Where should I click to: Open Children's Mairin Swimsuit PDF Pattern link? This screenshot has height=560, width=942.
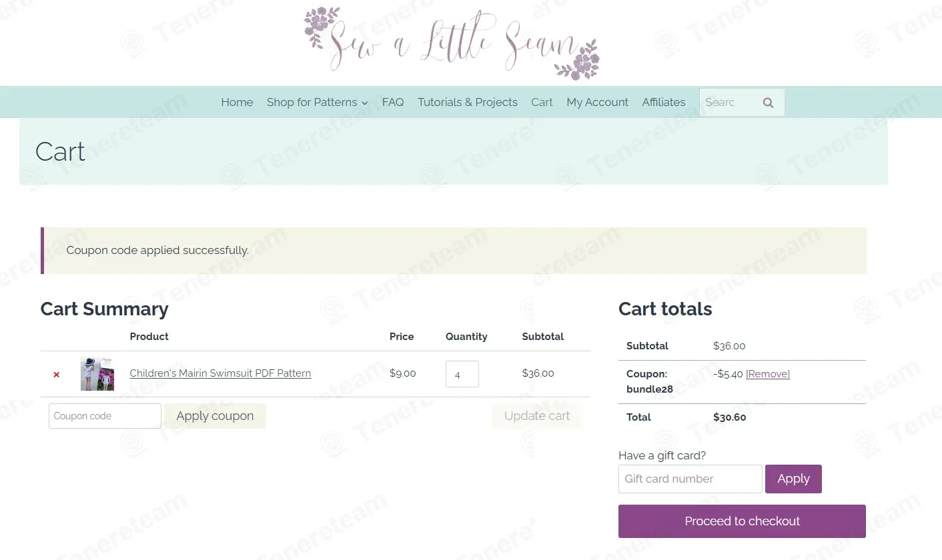coord(220,373)
